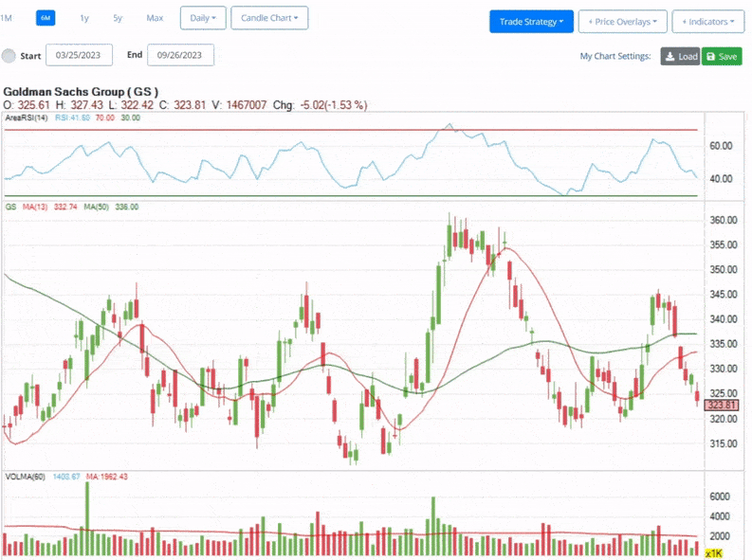Expand the Price Overlays menu
The width and height of the screenshot is (752, 560).
click(x=622, y=21)
